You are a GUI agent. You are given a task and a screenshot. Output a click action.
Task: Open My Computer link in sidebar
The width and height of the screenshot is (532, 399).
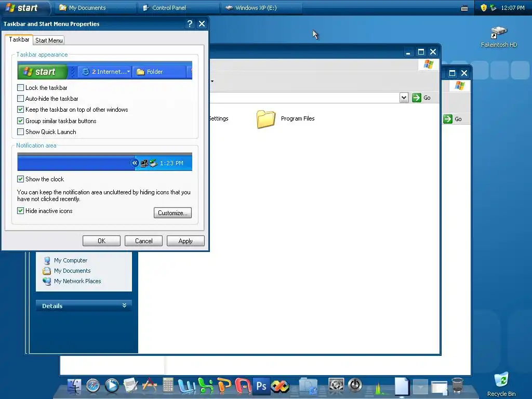(71, 260)
